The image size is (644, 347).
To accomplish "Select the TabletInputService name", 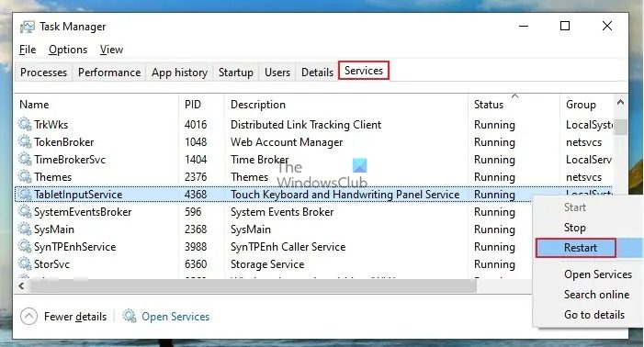I will click(x=78, y=194).
